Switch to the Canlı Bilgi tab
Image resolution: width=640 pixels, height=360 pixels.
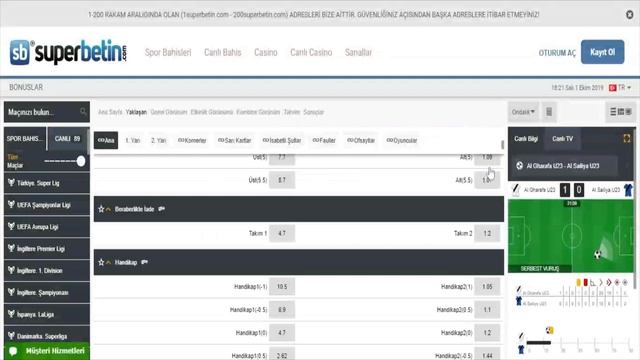coord(526,139)
